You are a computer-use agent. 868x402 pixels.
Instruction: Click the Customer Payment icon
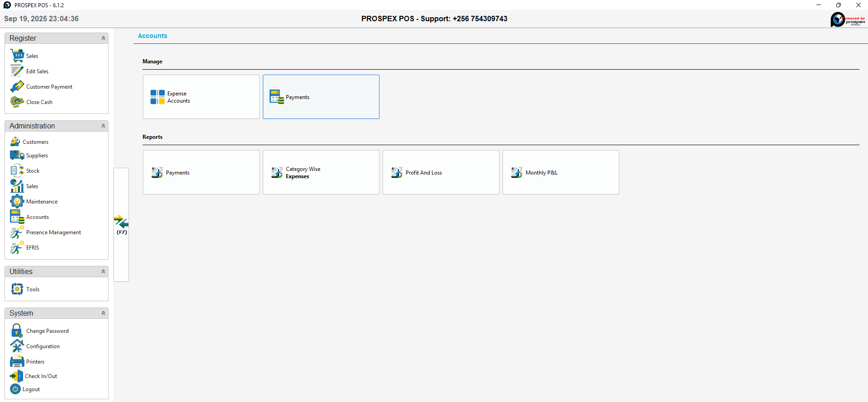[17, 86]
